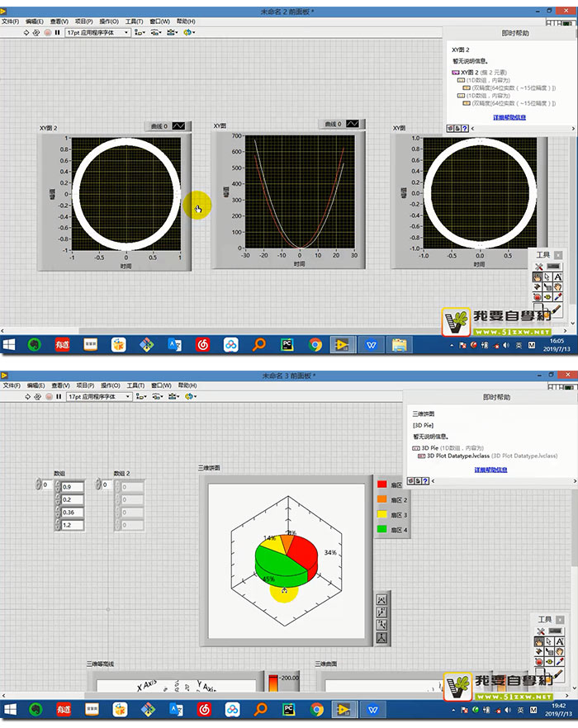Click question mark in XY图 2 help window
Viewport: 578px width, 728px height.
(465, 129)
